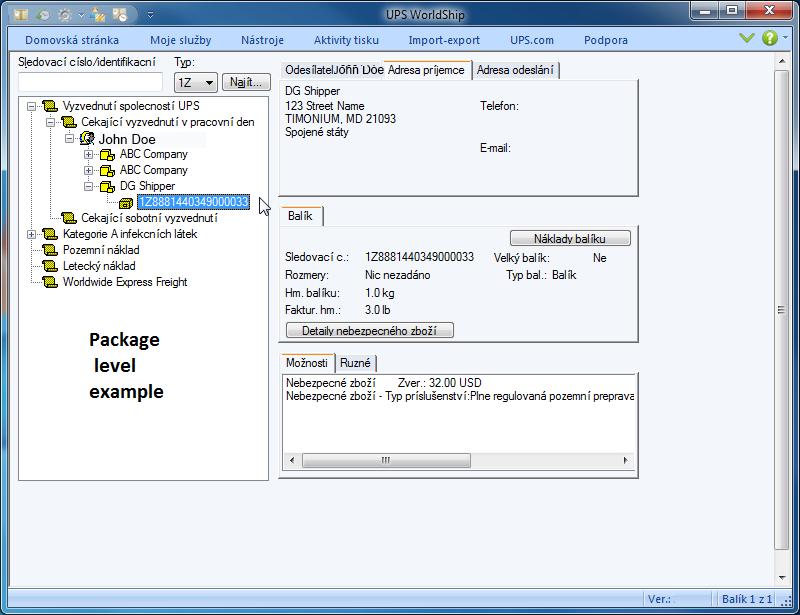Screen dimensions: 800x615
Task: Open the Customize Quick Access Toolbar arrow
Action: point(151,15)
